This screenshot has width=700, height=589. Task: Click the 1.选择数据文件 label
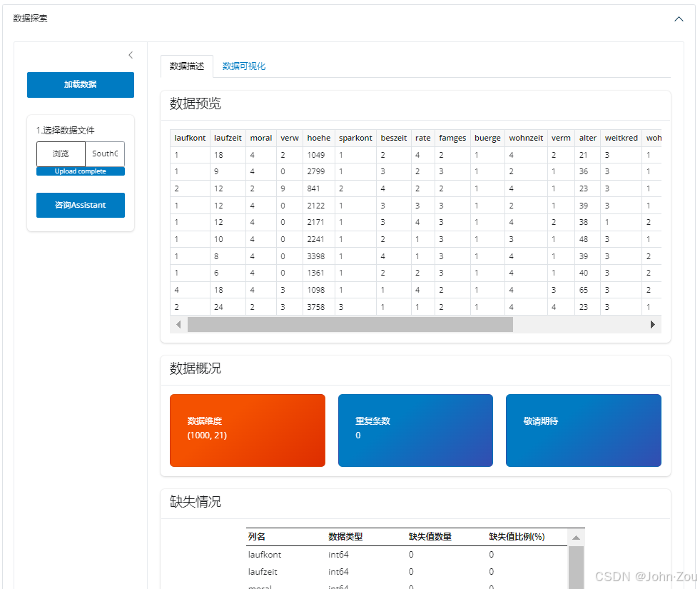pos(65,131)
